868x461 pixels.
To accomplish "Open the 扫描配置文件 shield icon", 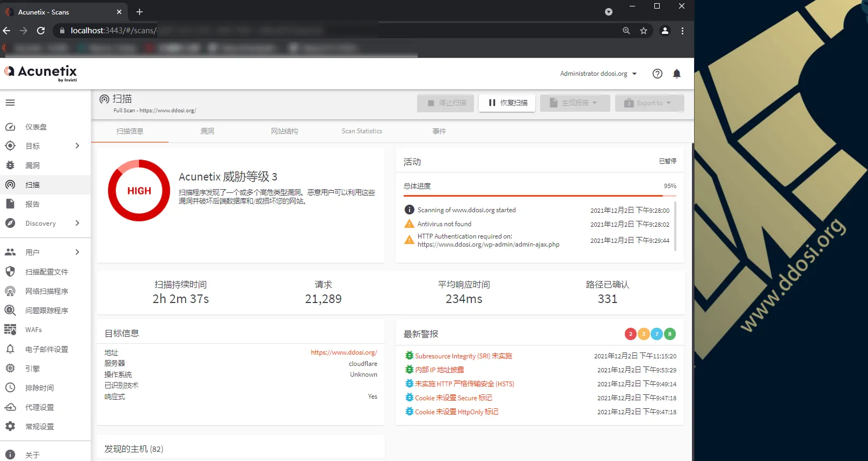I will pyautogui.click(x=10, y=271).
